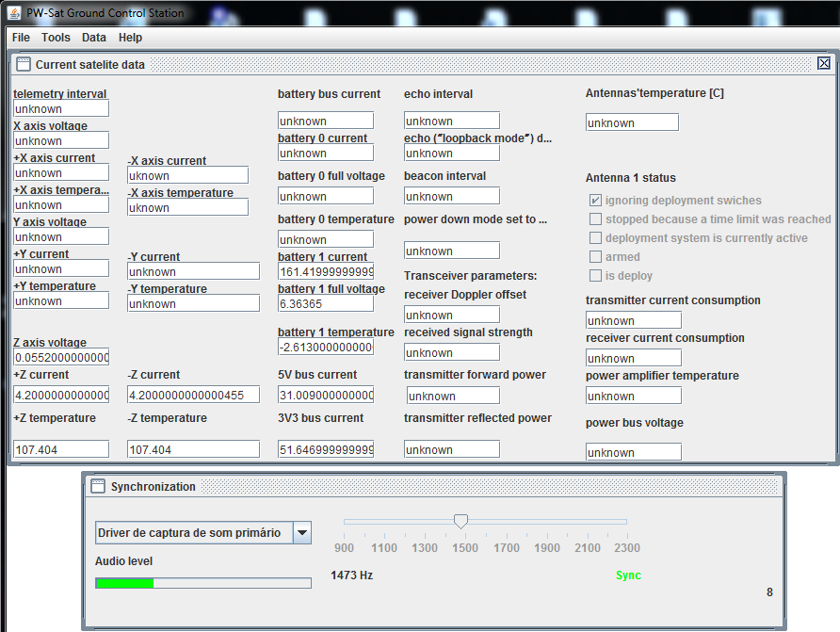840x632 pixels.
Task: Click the Transceiver parameters heading
Action: pos(470,276)
